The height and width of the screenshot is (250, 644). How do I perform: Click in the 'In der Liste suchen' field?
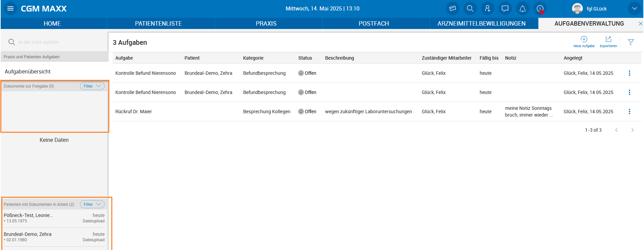(x=57, y=42)
